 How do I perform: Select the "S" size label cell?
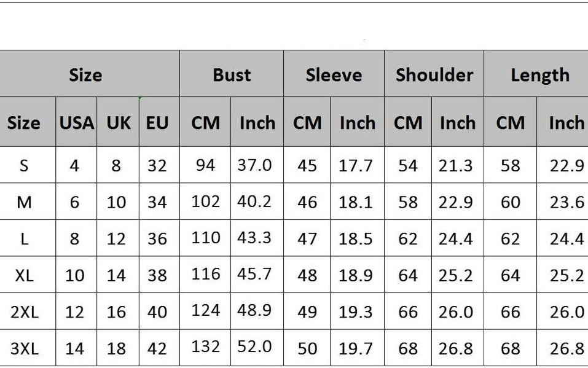click(x=24, y=165)
